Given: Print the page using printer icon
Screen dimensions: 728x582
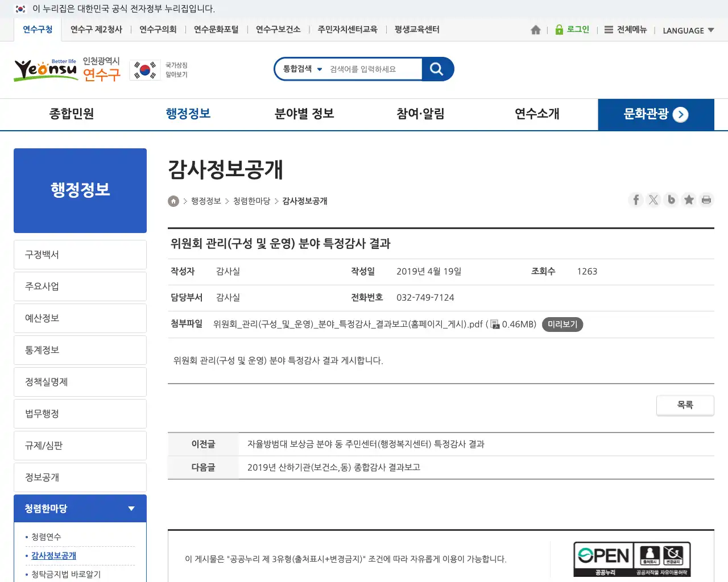Looking at the screenshot, I should point(706,199).
